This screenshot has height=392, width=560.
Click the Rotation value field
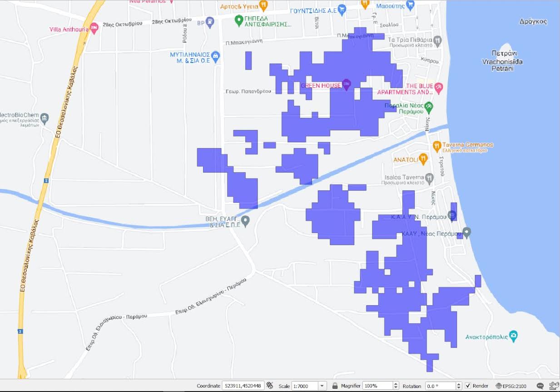(x=440, y=386)
